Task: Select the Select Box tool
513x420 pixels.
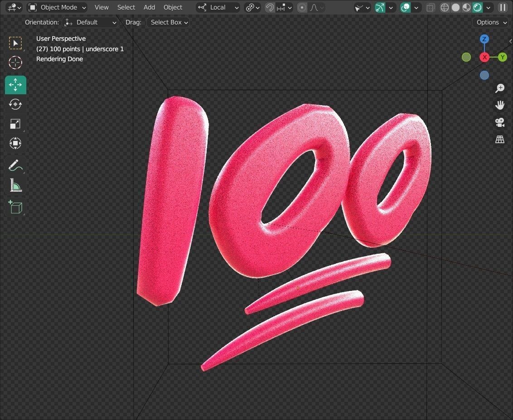Action: coord(15,43)
